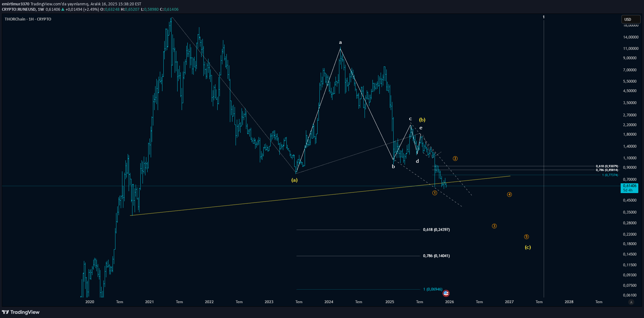Select the orange circled wave 2 marker
The image size is (644, 318).
click(455, 158)
